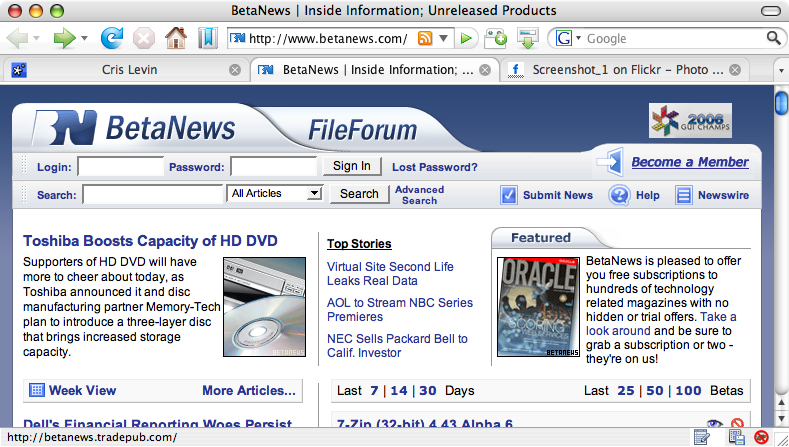Image resolution: width=789 pixels, height=447 pixels.
Task: Go back with the left arrow button
Action: tap(17, 38)
